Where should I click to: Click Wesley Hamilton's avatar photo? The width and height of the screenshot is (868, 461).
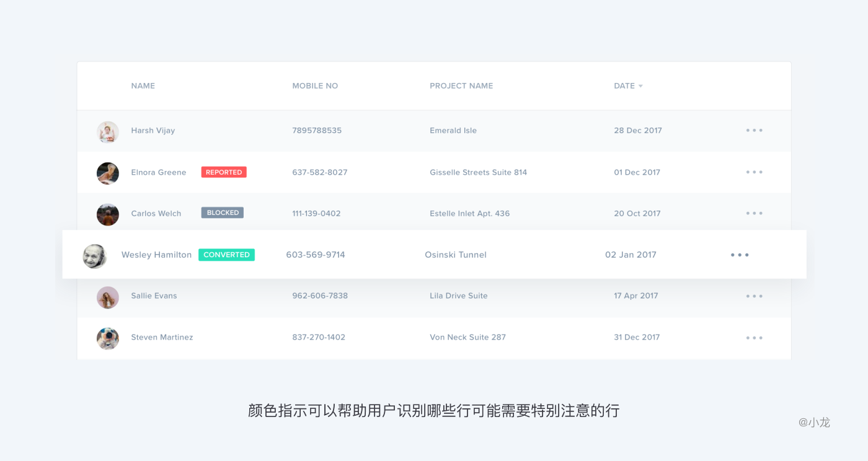95,256
